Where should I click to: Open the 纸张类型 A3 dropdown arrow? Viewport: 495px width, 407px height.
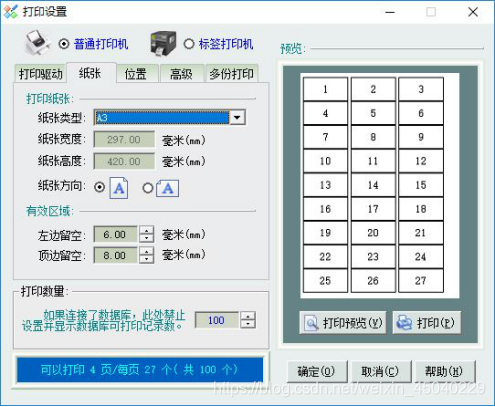[237, 117]
